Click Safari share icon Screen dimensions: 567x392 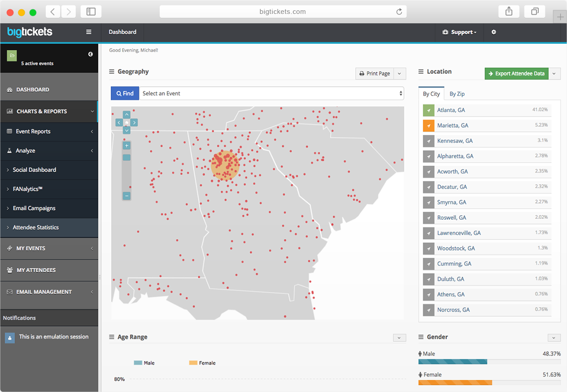[509, 12]
